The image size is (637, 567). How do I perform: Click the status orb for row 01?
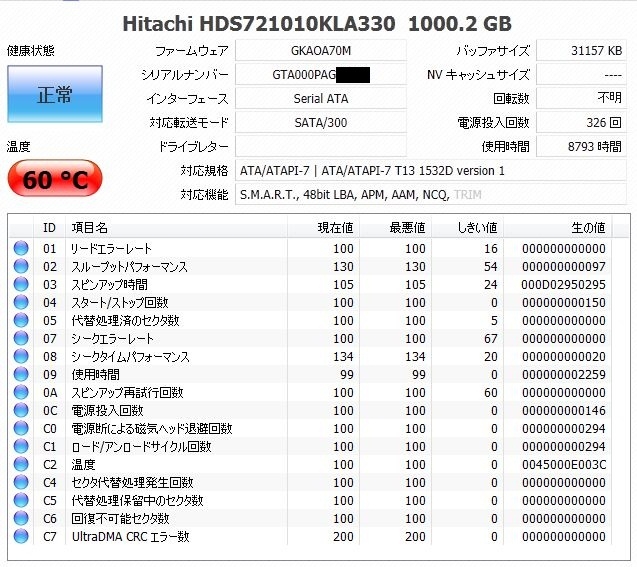point(21,248)
